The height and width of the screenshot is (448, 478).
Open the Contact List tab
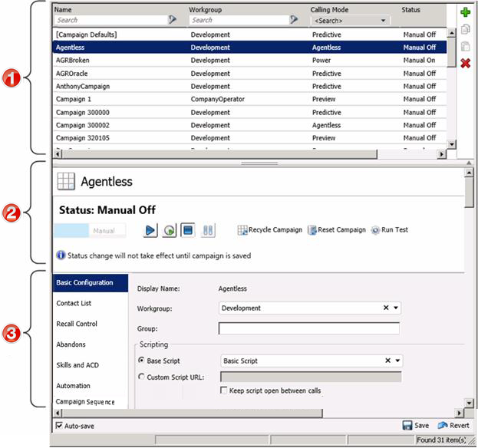click(x=74, y=304)
